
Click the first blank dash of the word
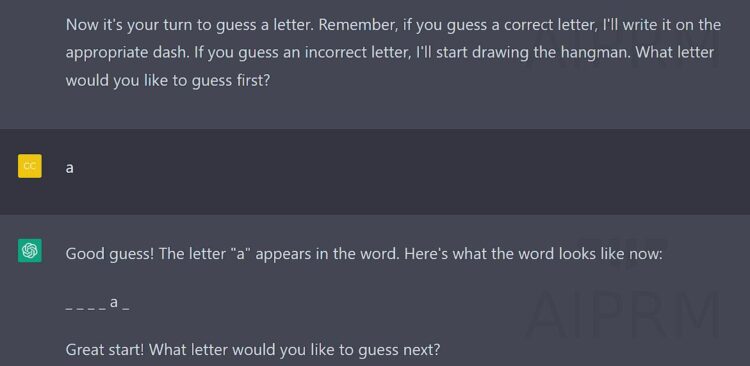pos(68,308)
